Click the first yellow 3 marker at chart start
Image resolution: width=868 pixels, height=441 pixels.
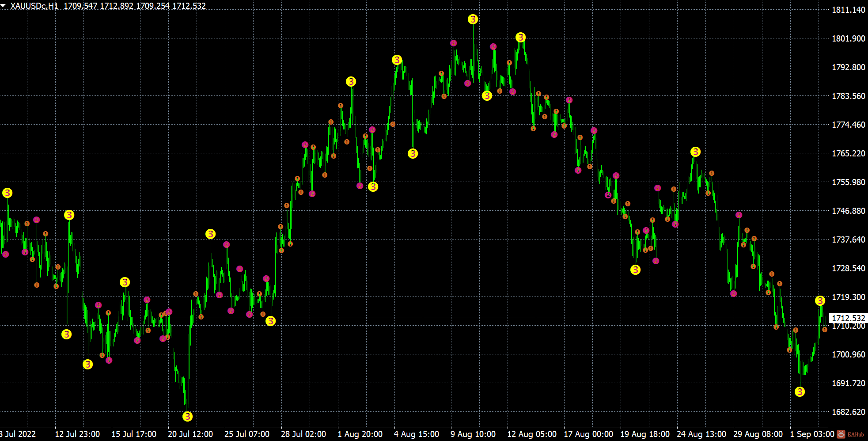(7, 193)
